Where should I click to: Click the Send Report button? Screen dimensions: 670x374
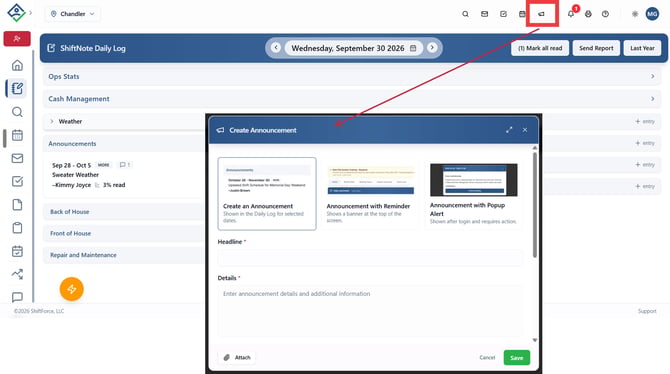[596, 48]
